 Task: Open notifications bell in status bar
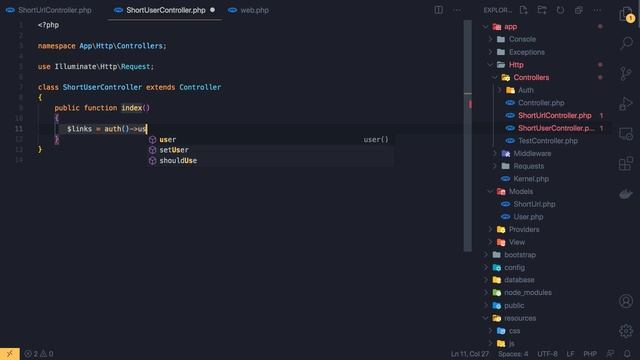(627, 354)
